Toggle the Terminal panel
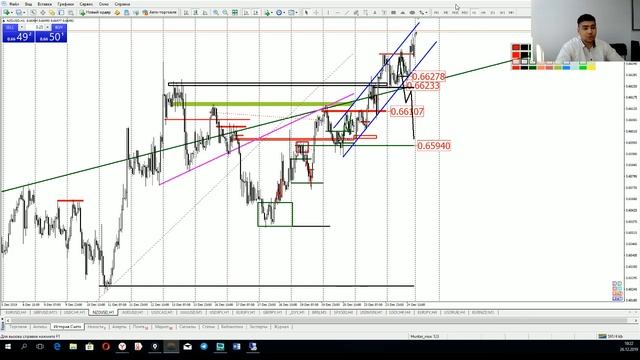640x360 pixels. (61, 12)
